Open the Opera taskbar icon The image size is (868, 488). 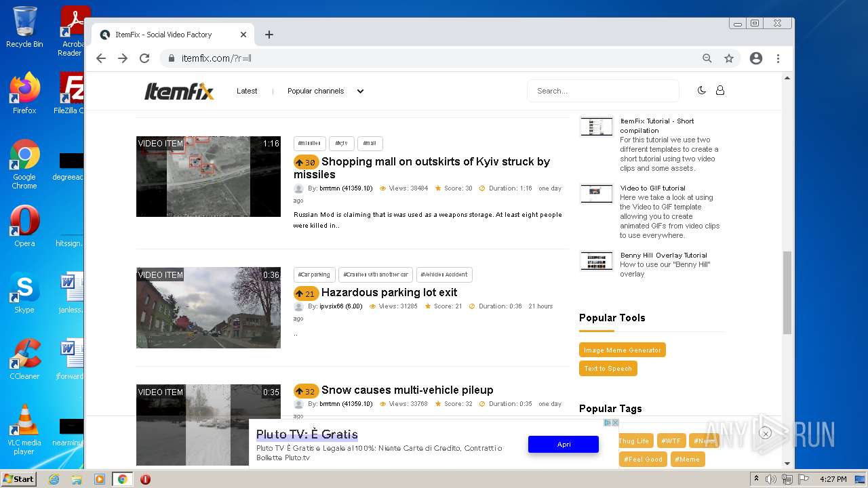[145, 479]
